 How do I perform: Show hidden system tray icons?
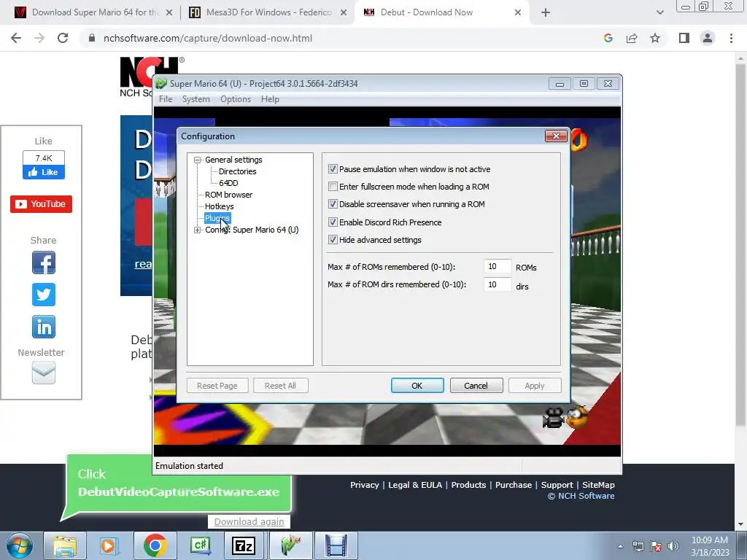[x=620, y=546]
